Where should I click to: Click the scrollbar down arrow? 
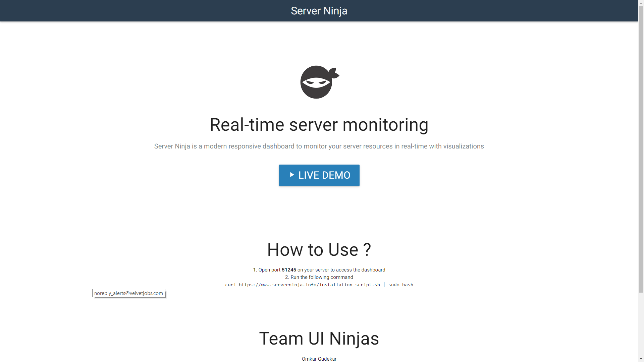pos(641,359)
